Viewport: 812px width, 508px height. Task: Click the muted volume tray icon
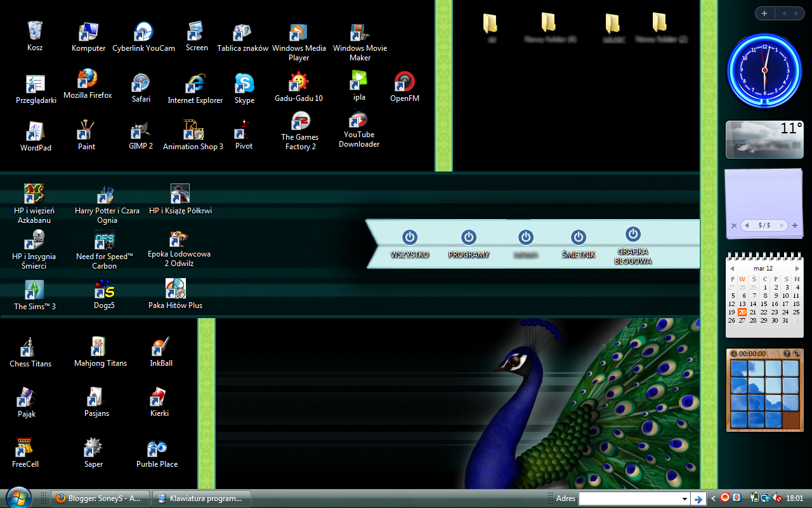pyautogui.click(x=778, y=498)
